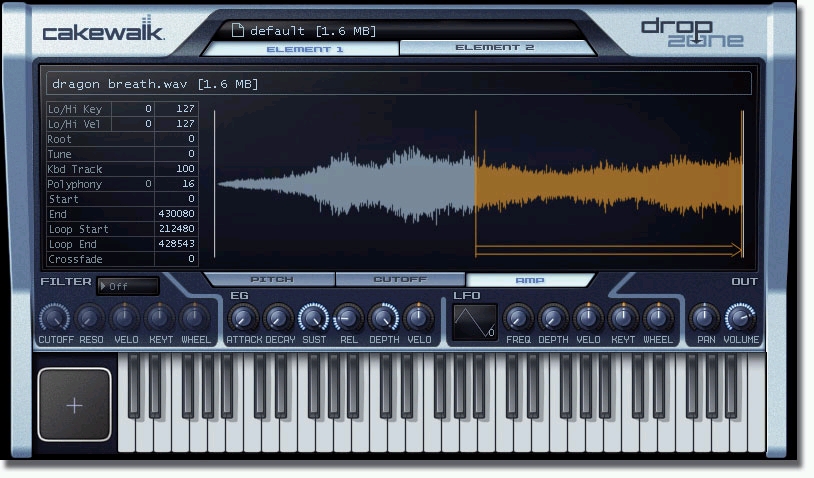The image size is (814, 478).
Task: Click End value 430080
Action: (176, 214)
